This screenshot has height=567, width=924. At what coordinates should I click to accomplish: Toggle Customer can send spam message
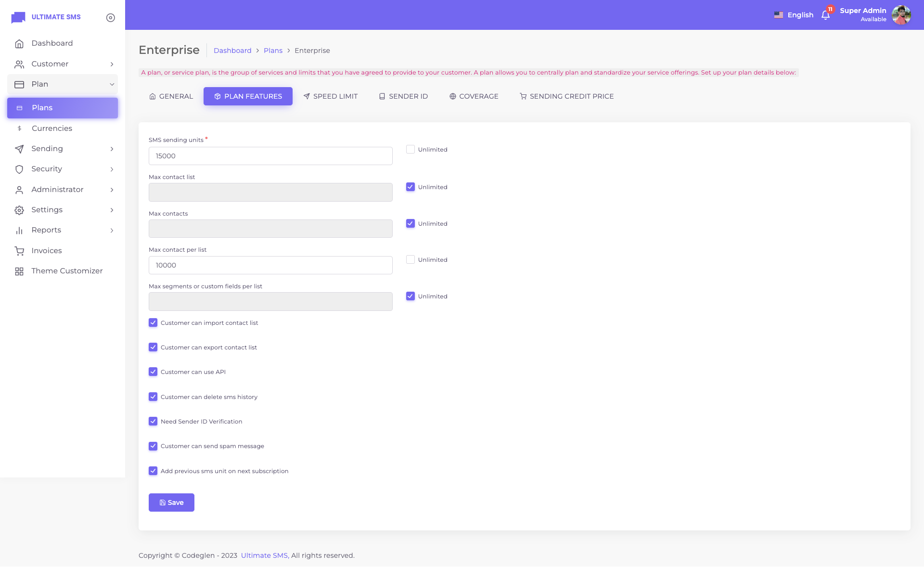pos(153,446)
